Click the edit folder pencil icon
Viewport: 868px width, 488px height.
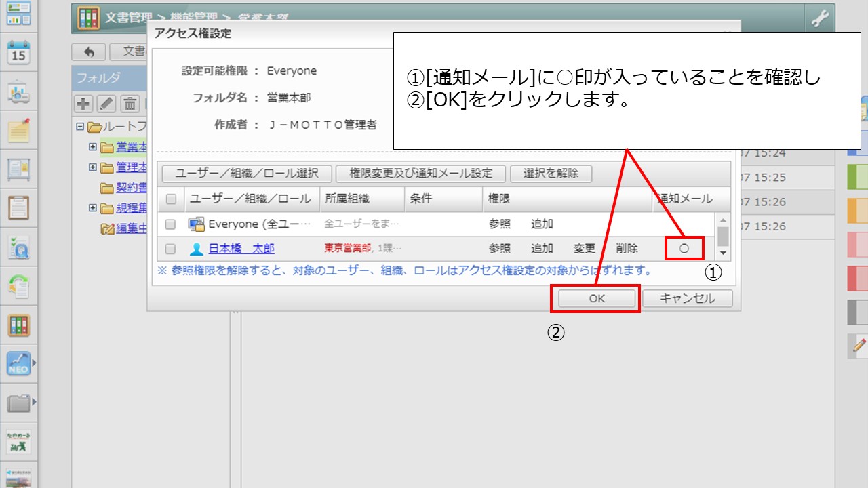(106, 104)
